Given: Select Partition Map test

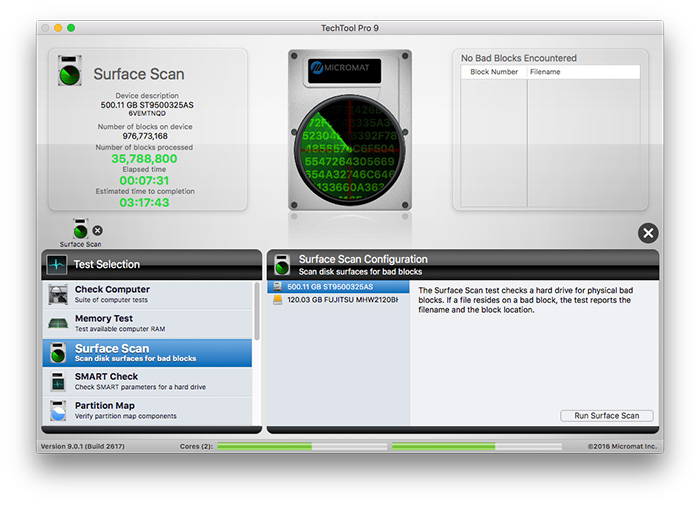Looking at the screenshot, I should tap(147, 411).
